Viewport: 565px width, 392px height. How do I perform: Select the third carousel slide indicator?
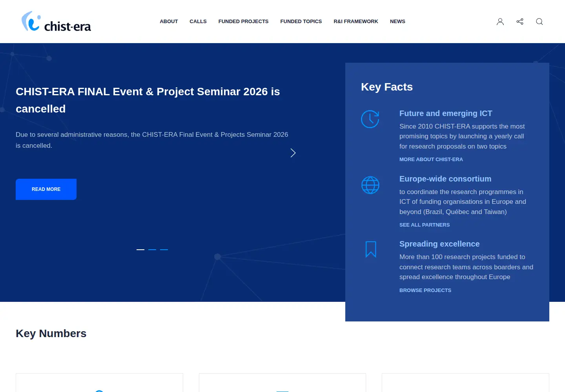coord(164,249)
